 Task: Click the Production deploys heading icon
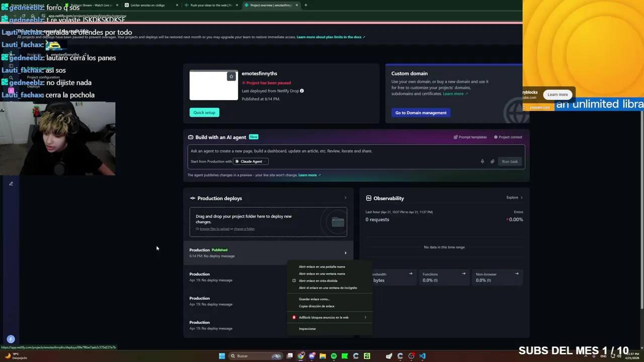click(192, 198)
